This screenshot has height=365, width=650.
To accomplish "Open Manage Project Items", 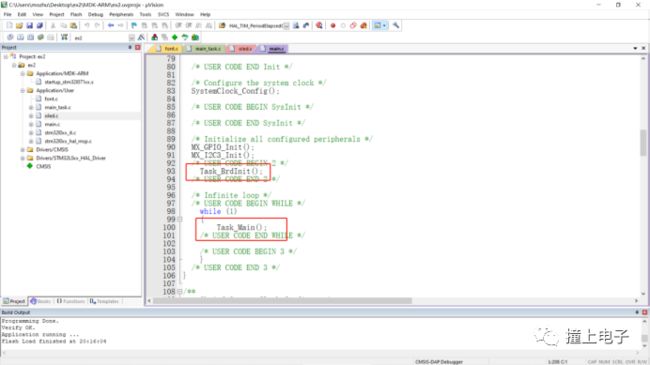I will tap(154, 37).
